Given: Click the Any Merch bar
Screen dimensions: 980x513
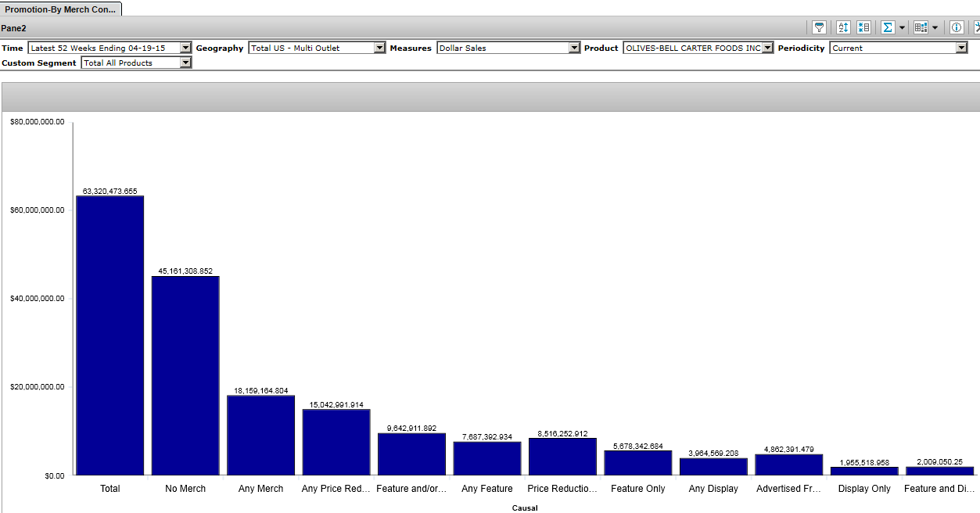Looking at the screenshot, I should click(x=260, y=435).
